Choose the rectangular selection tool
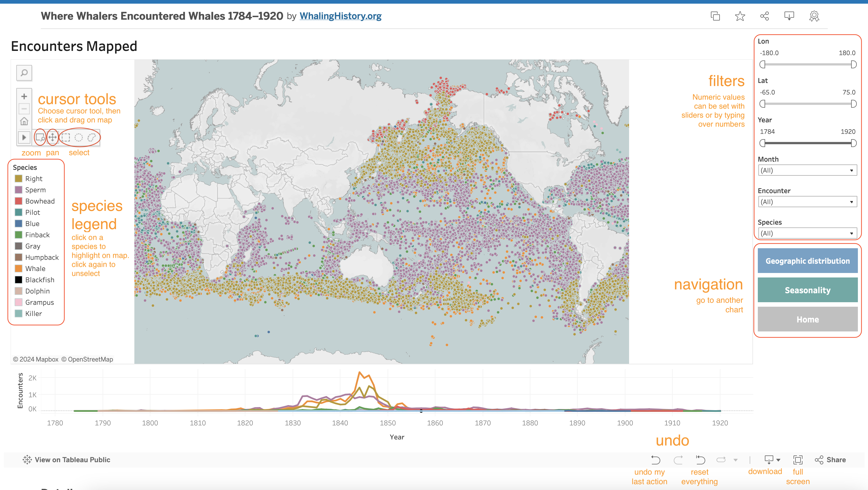Viewport: 868px width, 490px height. [66, 137]
